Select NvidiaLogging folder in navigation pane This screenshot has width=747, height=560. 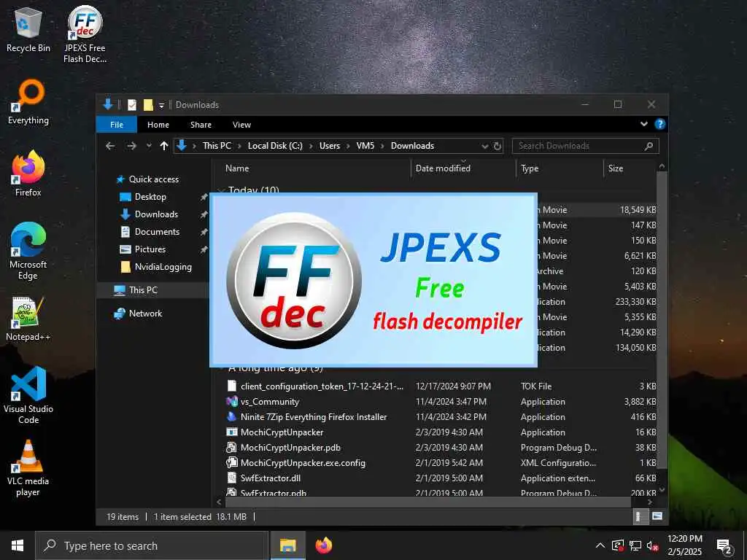163,267
